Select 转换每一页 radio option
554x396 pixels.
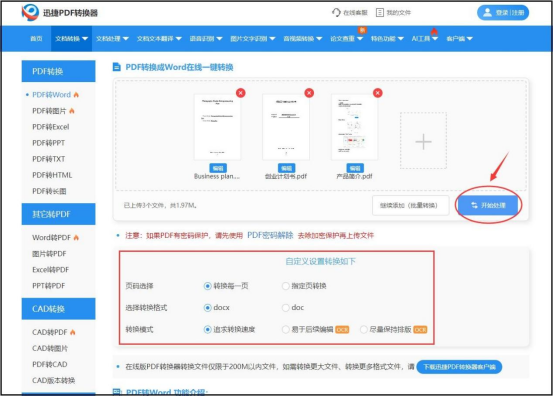[207, 286]
